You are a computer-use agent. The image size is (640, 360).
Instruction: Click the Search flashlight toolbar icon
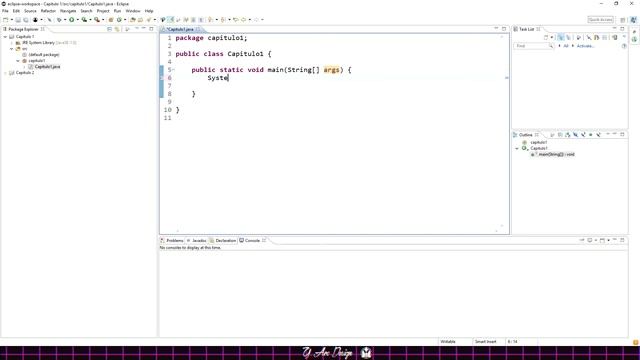149,20
